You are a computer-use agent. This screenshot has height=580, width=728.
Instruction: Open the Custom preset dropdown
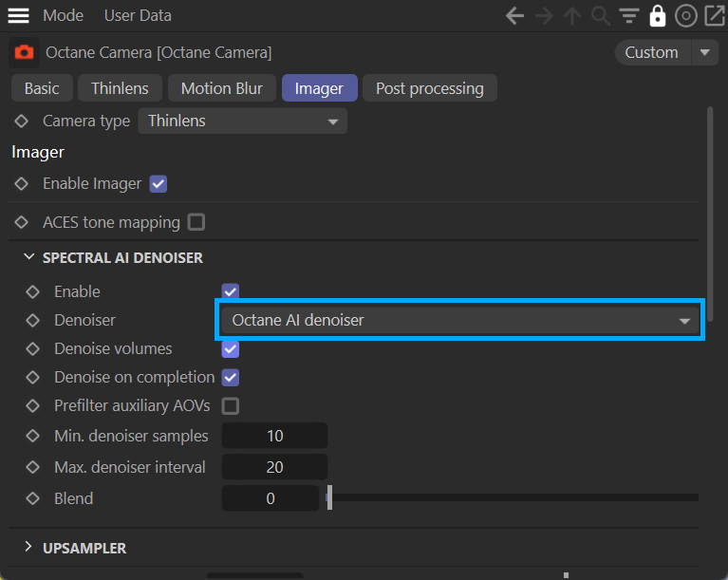pos(666,52)
